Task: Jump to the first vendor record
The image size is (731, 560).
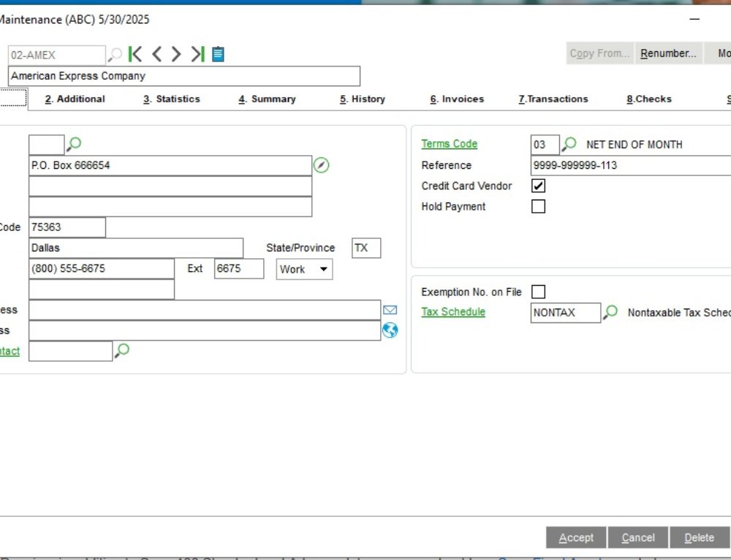Action: click(x=135, y=54)
